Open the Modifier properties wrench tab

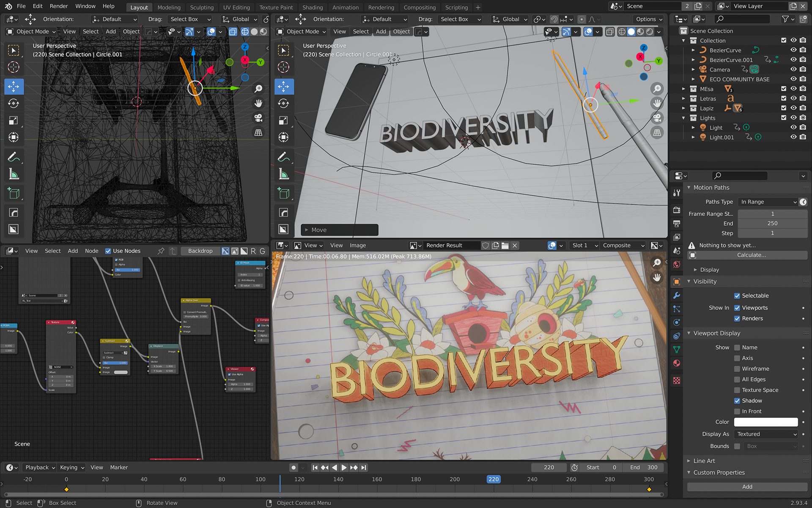coord(677,295)
